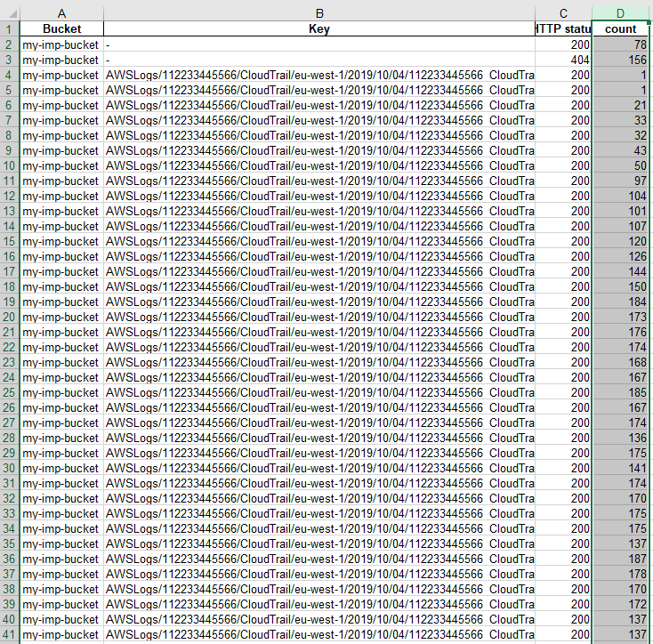
Task: Click count cell 126 in row 16
Action: tap(620, 256)
